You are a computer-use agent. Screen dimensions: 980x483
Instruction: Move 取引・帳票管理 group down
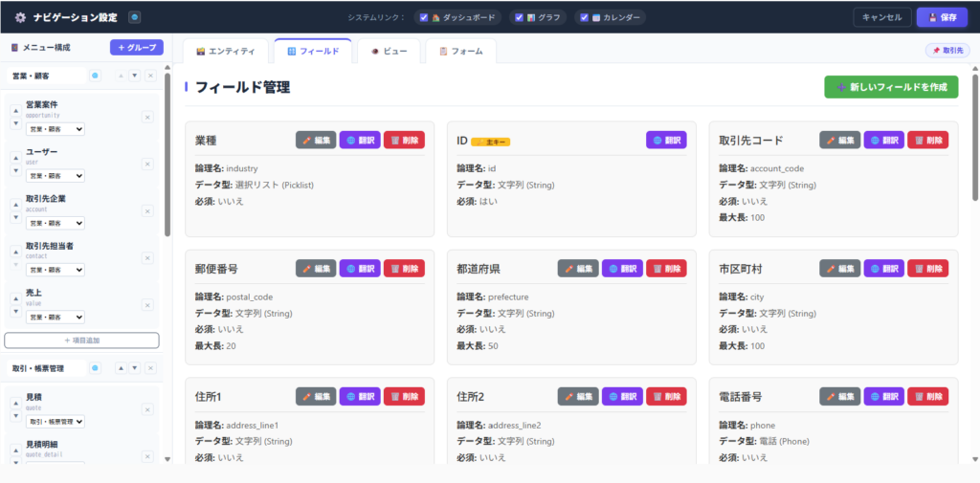[134, 368]
